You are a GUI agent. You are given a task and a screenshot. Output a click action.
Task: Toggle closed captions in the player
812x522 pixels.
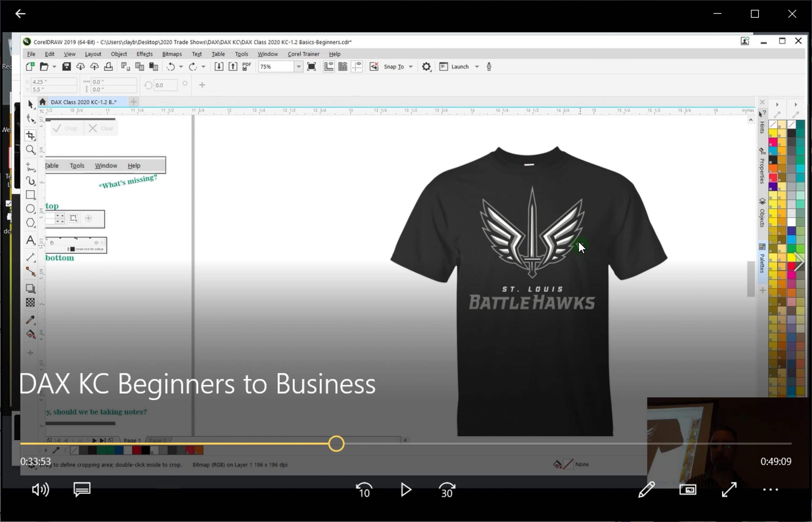82,489
